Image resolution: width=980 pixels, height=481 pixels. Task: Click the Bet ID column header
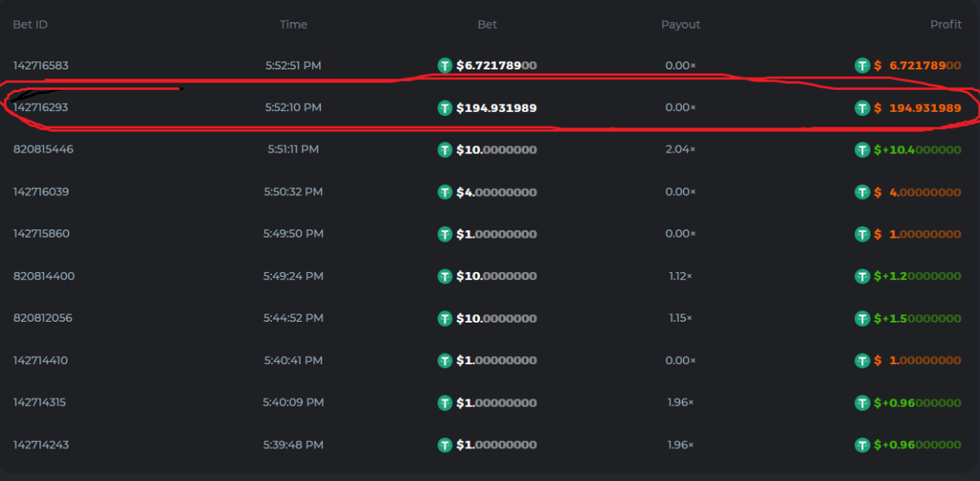(x=30, y=24)
